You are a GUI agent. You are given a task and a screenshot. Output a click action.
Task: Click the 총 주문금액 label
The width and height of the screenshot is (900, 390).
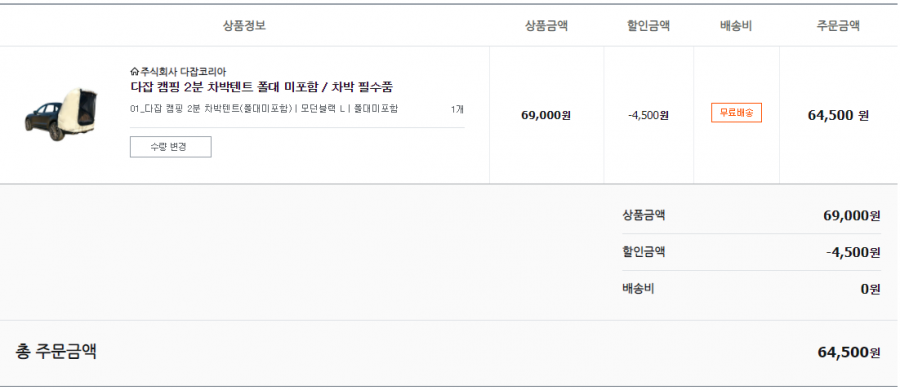tap(56, 352)
